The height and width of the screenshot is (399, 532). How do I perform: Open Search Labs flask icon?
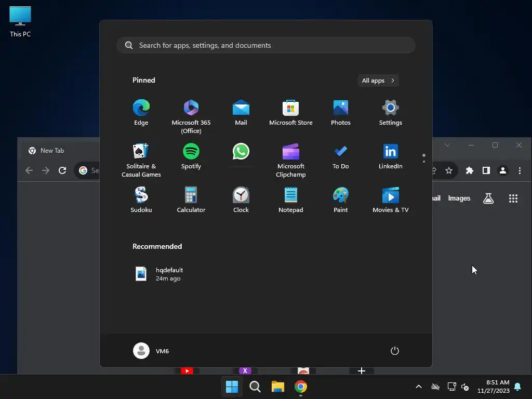488,198
